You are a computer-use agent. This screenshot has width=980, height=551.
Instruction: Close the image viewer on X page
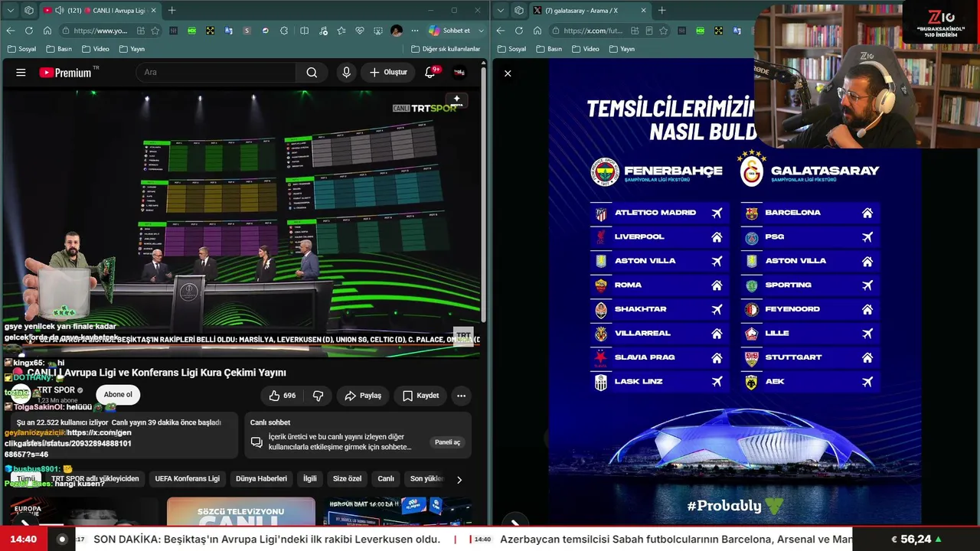[508, 73]
